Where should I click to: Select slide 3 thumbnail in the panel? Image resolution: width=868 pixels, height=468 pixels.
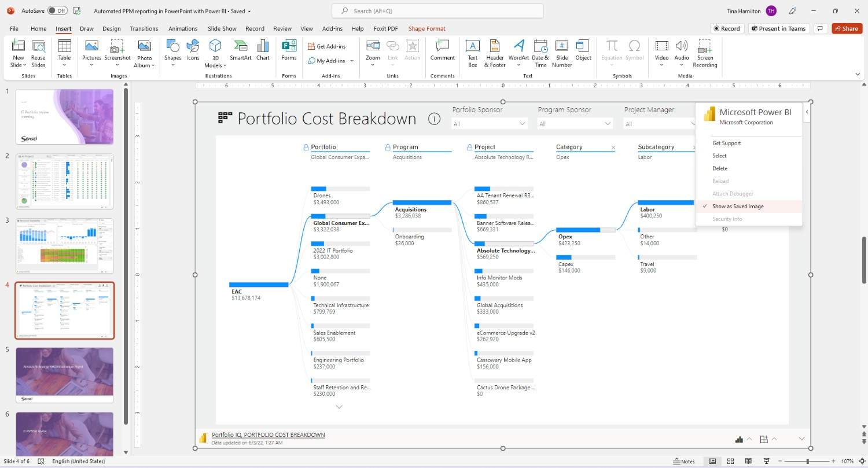65,245
